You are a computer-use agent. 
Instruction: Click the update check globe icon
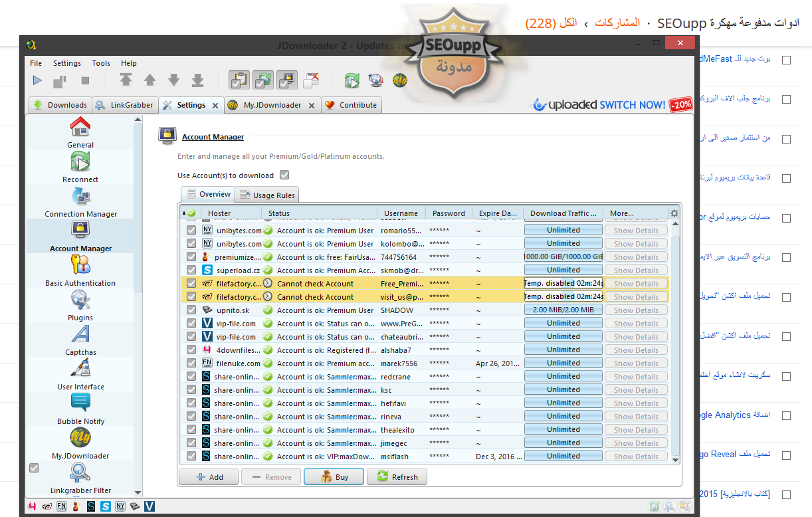coord(376,81)
